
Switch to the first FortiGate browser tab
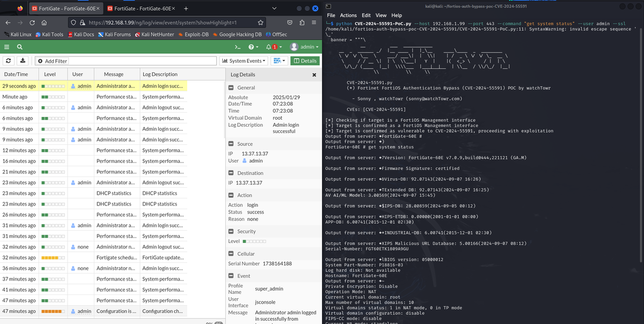(65, 9)
